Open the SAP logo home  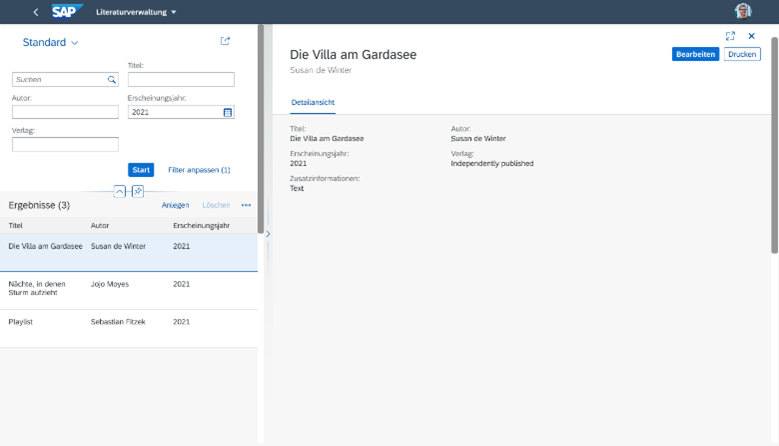[x=67, y=11]
